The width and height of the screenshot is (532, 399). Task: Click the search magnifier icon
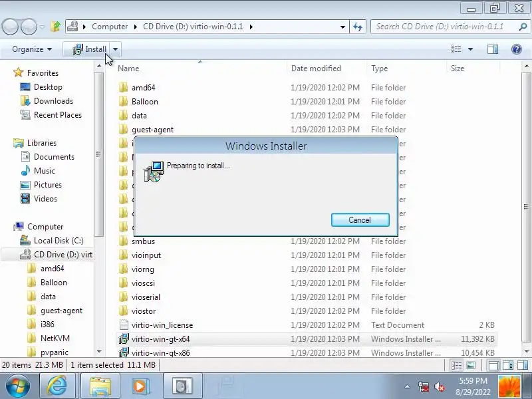click(x=523, y=27)
